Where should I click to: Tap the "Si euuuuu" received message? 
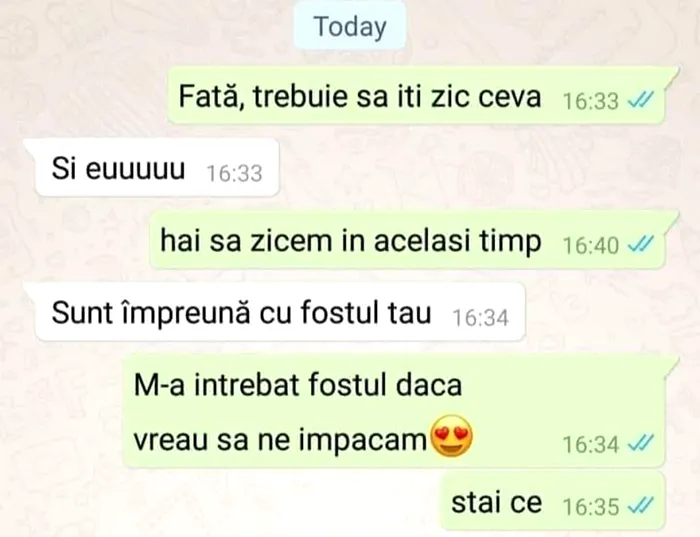156,167
